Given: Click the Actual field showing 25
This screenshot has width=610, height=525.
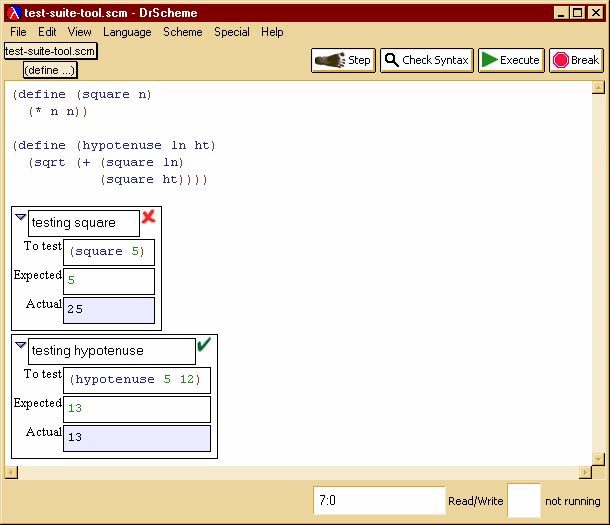Looking at the screenshot, I should pos(109,310).
